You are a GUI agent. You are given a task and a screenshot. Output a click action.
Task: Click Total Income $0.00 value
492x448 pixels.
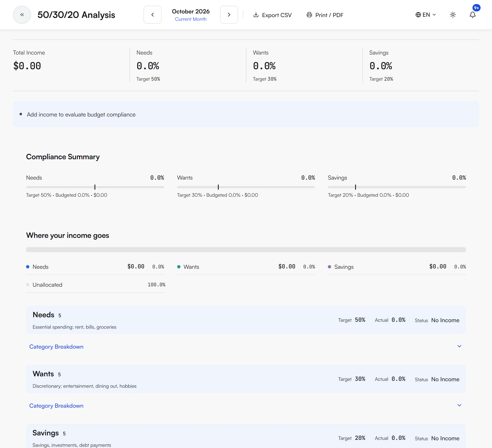(x=27, y=66)
